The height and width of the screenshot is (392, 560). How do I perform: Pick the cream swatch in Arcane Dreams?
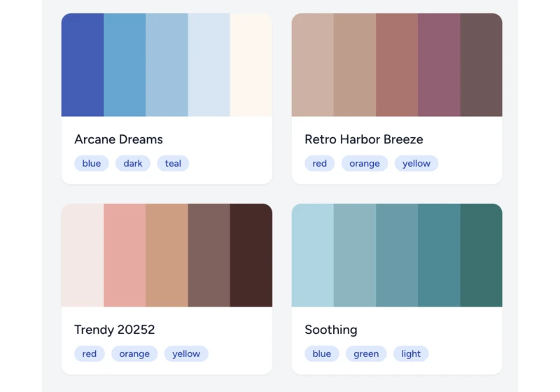pyautogui.click(x=251, y=64)
